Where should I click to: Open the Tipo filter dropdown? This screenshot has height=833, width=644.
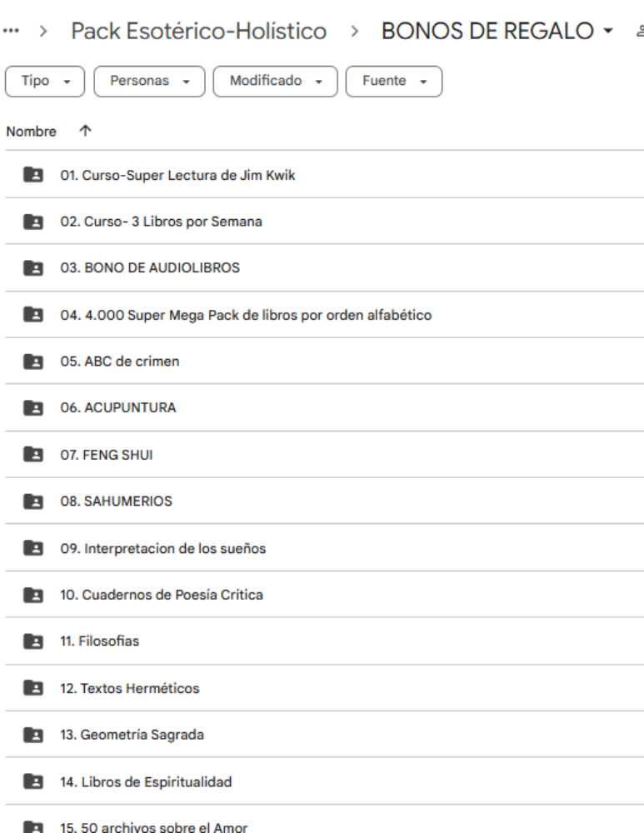[x=45, y=82]
